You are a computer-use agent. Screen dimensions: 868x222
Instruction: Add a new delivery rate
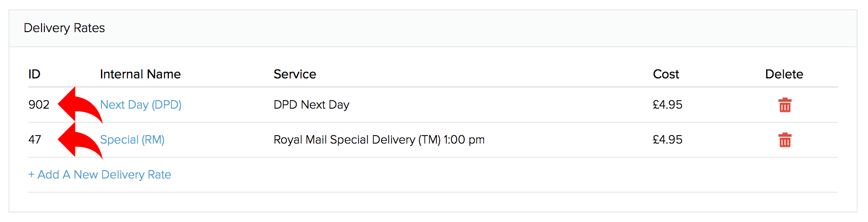100,175
